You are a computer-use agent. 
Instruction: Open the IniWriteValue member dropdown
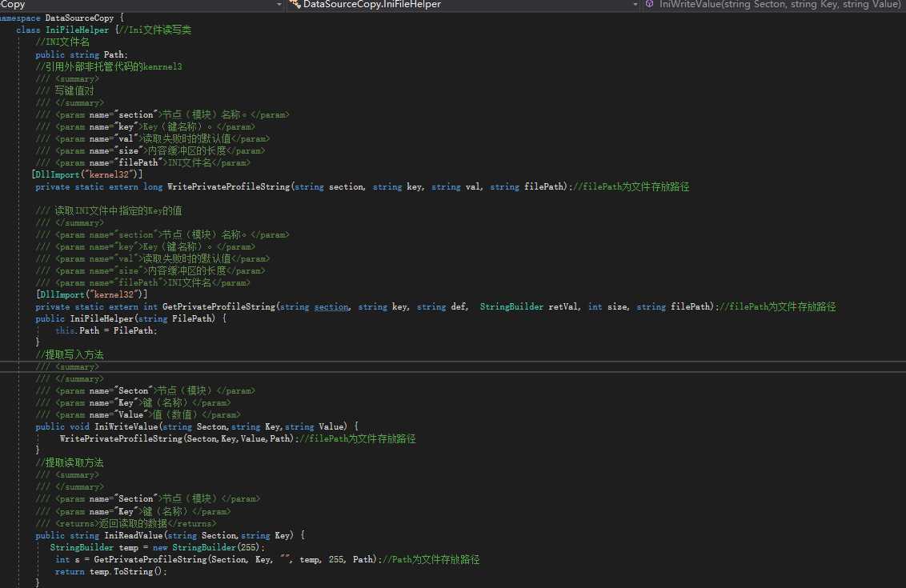(774, 5)
